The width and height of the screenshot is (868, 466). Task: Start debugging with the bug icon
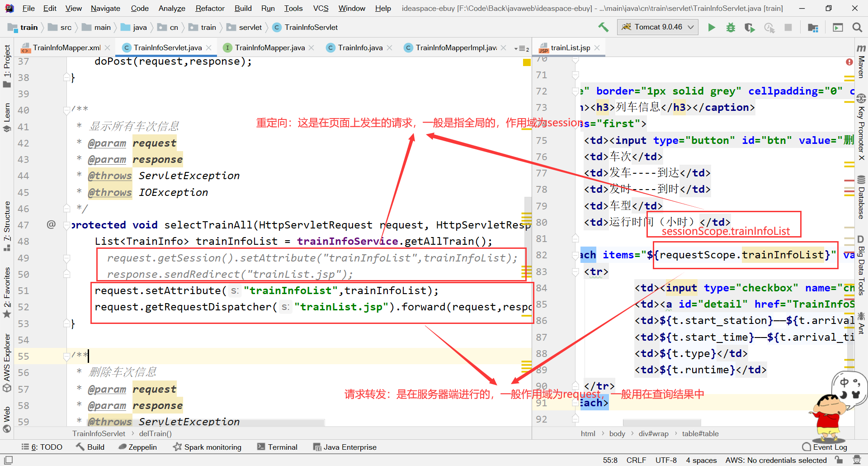click(731, 27)
